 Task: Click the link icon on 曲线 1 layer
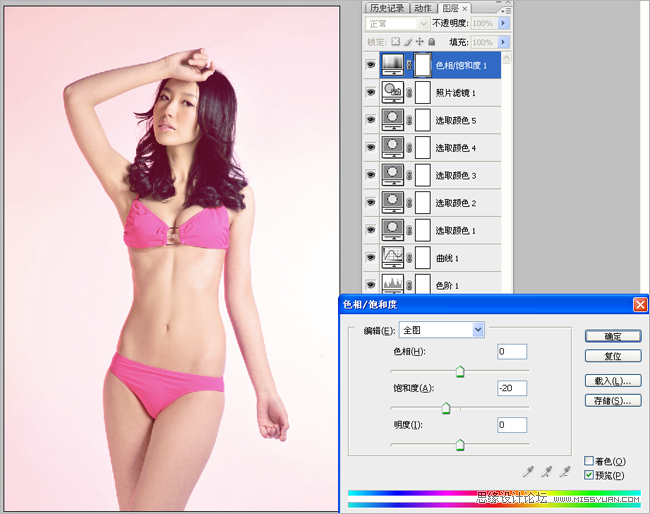[x=409, y=257]
